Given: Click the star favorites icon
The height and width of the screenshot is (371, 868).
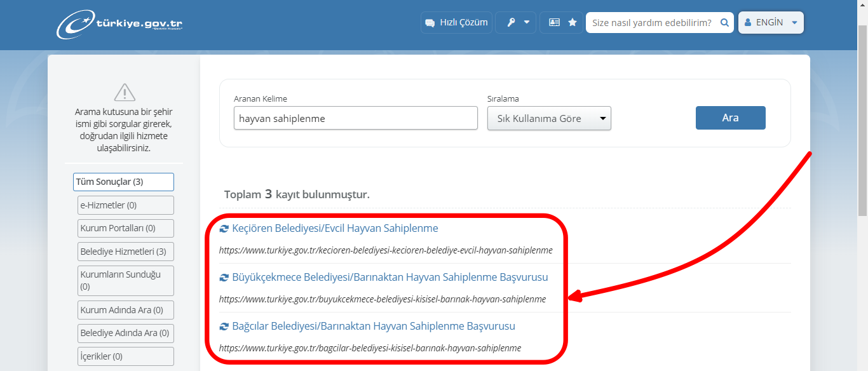Looking at the screenshot, I should pyautogui.click(x=571, y=22).
